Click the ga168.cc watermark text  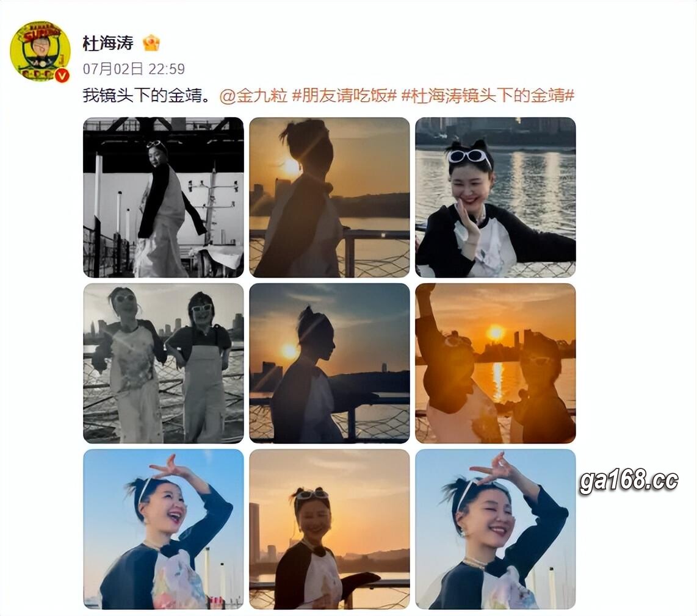pyautogui.click(x=629, y=481)
